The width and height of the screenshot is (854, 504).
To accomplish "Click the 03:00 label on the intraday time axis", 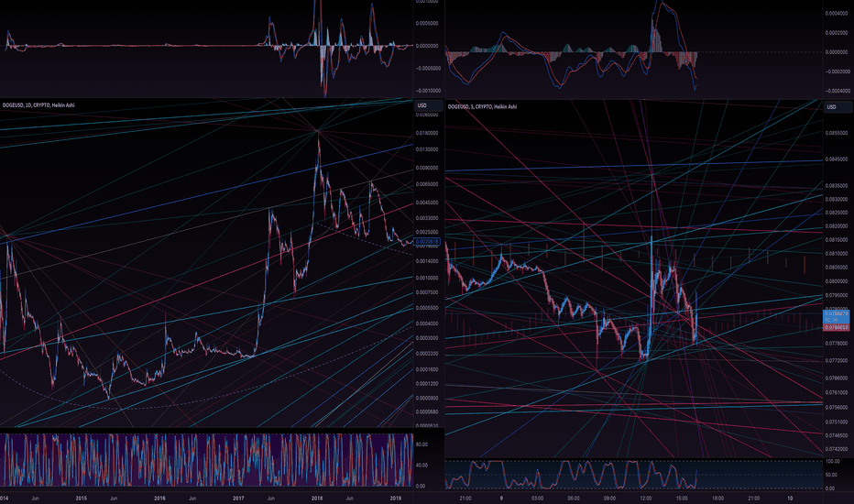I will (537, 498).
